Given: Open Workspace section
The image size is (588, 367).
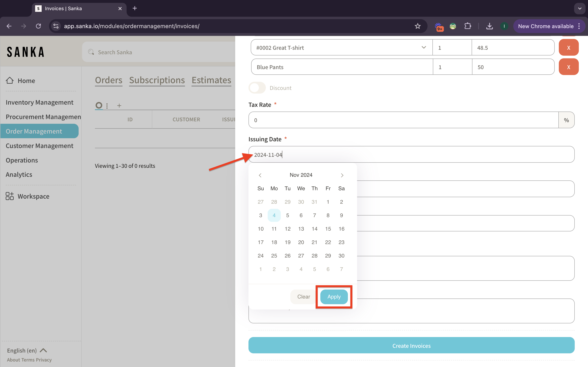Looking at the screenshot, I should (33, 196).
